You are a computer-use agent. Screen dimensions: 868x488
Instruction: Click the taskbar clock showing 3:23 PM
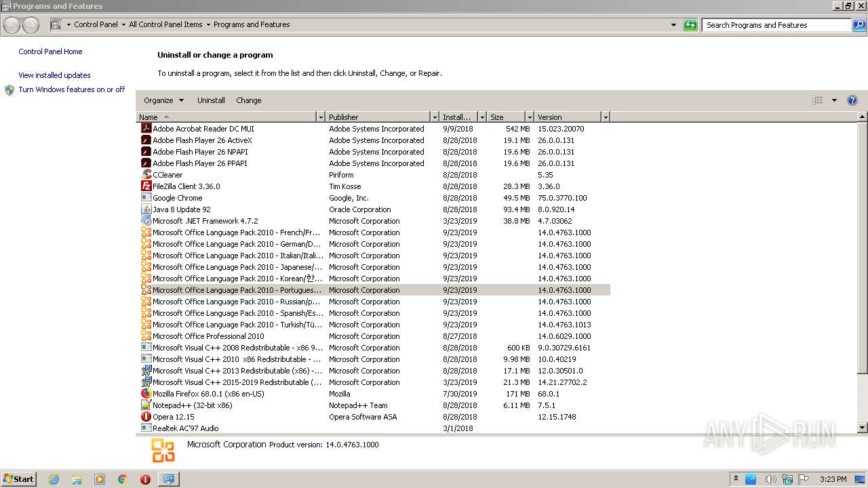point(833,479)
